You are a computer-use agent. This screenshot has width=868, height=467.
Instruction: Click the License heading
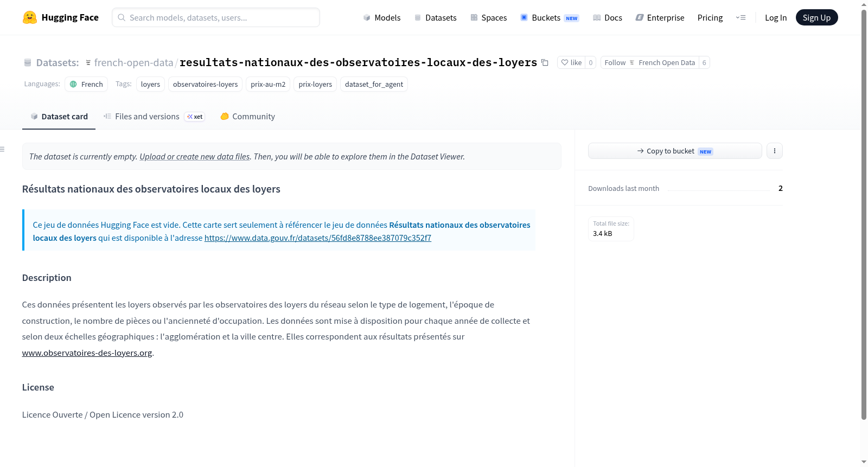(x=38, y=387)
